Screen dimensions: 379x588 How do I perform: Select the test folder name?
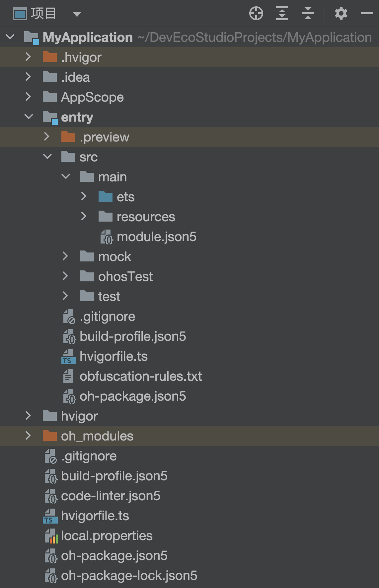pyautogui.click(x=109, y=296)
